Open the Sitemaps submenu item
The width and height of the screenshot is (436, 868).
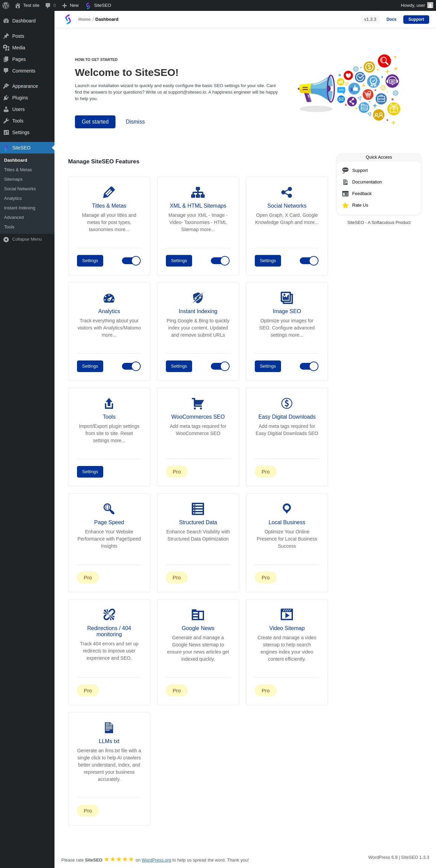tap(27, 179)
